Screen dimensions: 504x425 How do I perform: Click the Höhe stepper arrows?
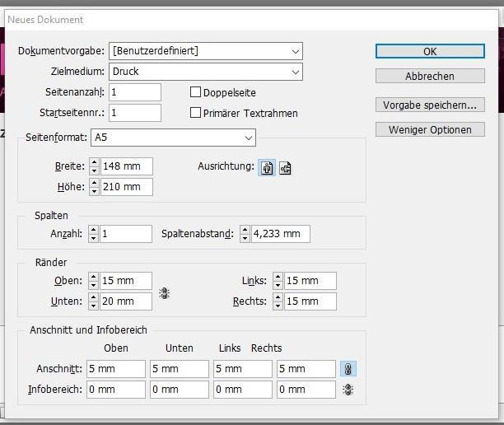click(x=94, y=187)
